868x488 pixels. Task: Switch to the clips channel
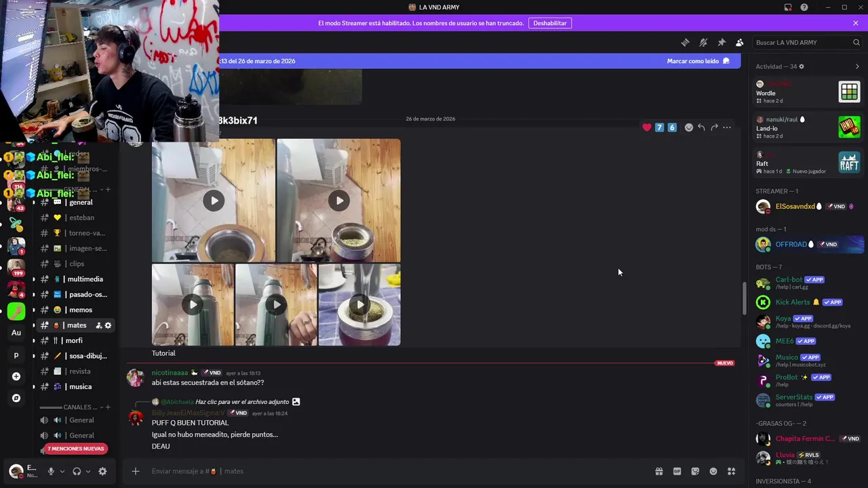tap(75, 264)
